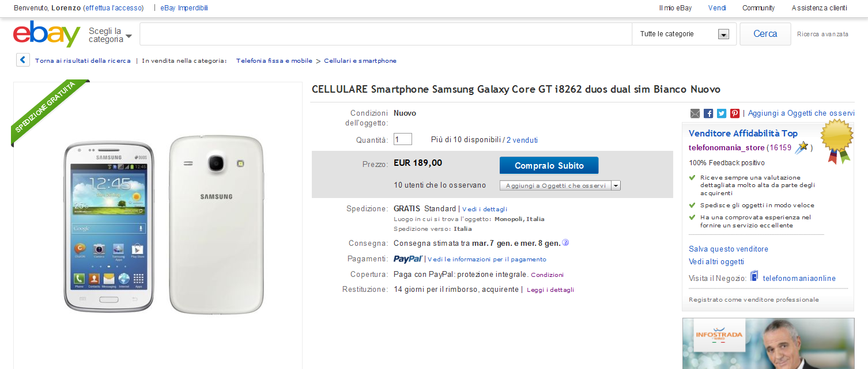Click the Compralo Subito button
Viewport: 868px width, 369px height.
point(549,166)
